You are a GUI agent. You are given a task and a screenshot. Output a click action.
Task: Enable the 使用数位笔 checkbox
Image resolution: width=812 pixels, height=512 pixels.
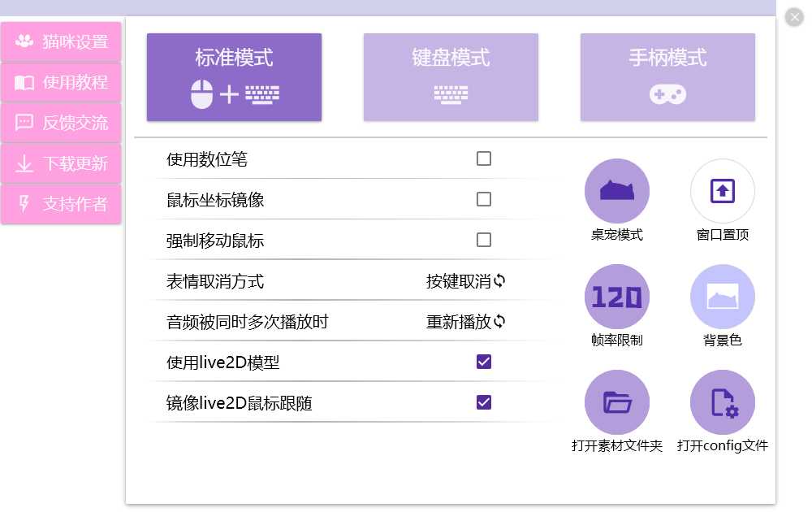pyautogui.click(x=484, y=158)
